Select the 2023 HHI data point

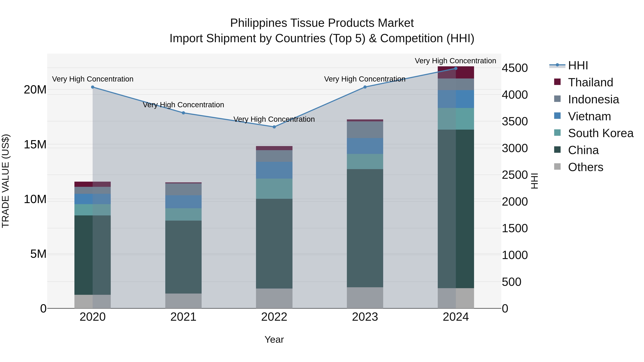point(365,87)
